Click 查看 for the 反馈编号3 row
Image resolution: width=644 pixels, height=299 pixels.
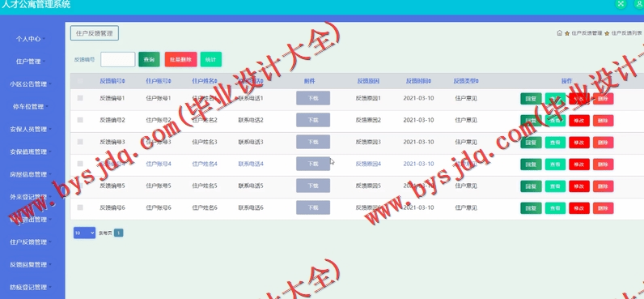click(x=555, y=143)
